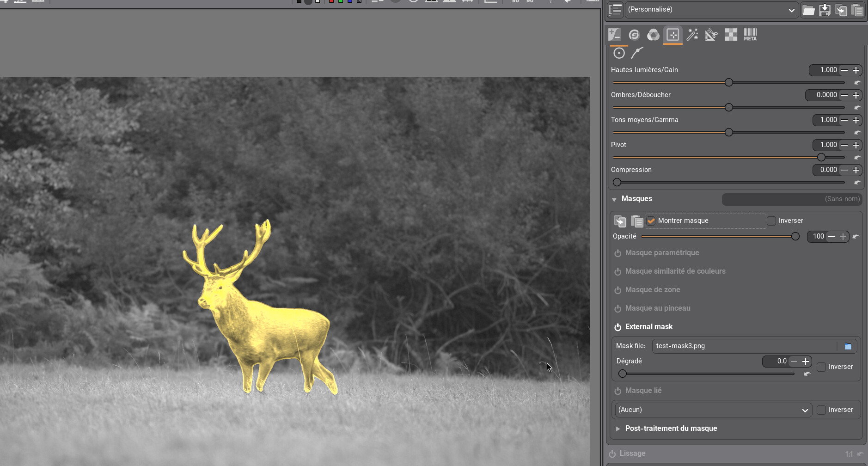The image size is (868, 466).
Task: Open the Exposure tab with curve icon
Action: [614, 35]
